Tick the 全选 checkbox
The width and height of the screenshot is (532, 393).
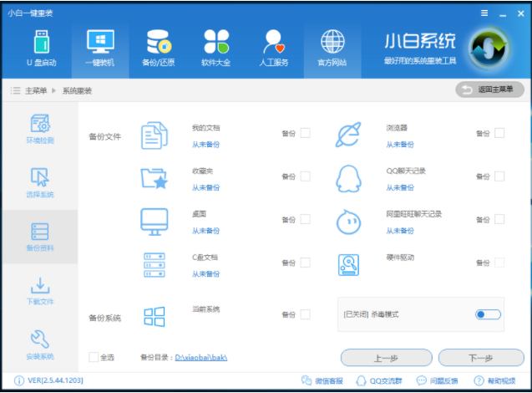pos(94,358)
